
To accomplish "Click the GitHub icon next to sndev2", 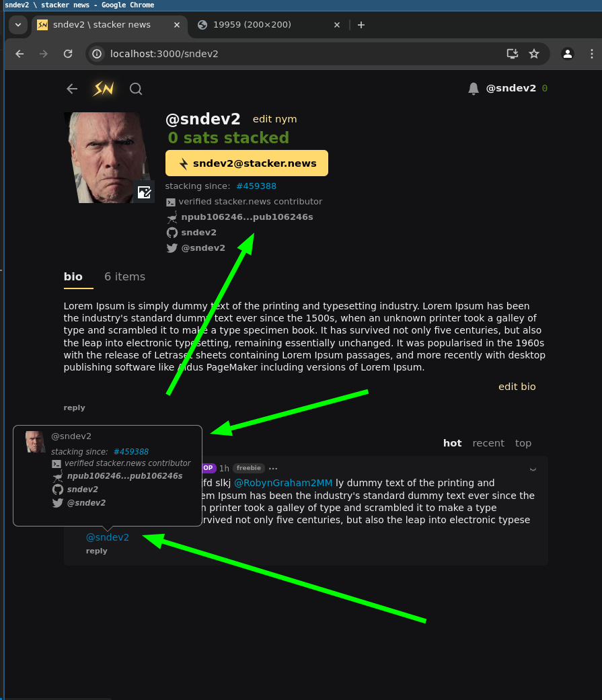I will click(x=172, y=233).
